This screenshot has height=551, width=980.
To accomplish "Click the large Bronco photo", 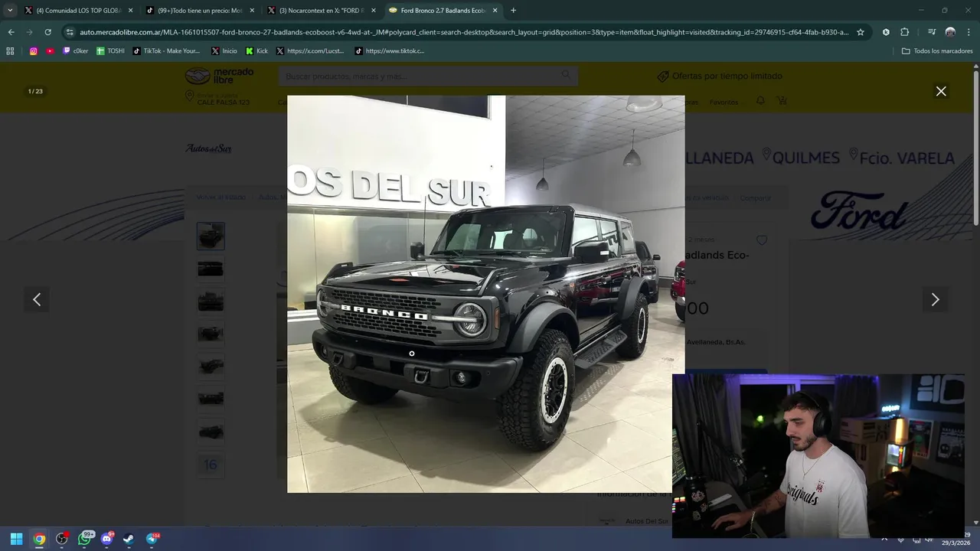I will [x=485, y=294].
